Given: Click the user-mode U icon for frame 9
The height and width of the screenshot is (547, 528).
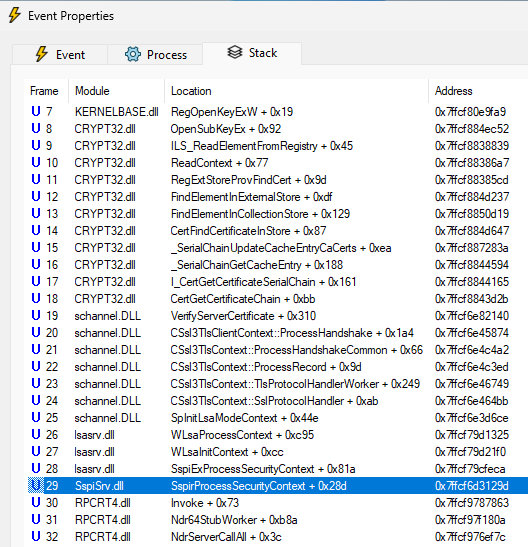Looking at the screenshot, I should click(36, 145).
